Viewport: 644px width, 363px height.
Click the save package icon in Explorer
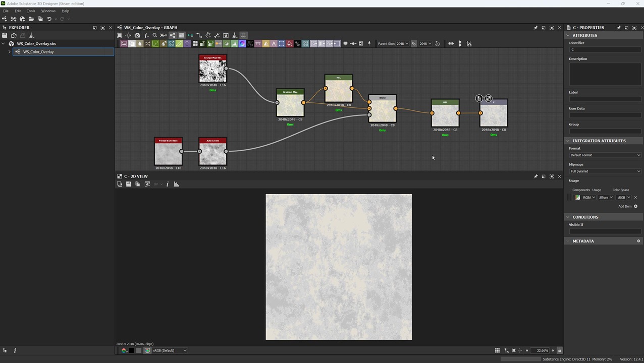coord(5,35)
